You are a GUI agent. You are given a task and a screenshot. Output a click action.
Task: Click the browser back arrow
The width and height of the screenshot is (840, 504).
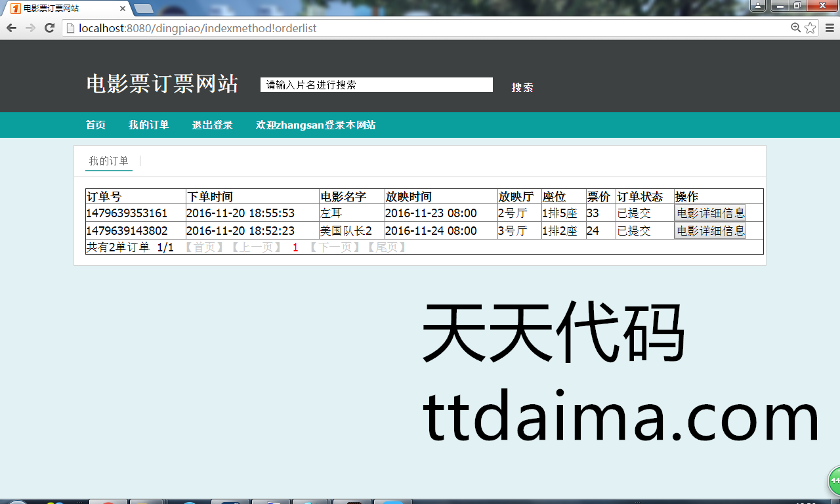[11, 28]
